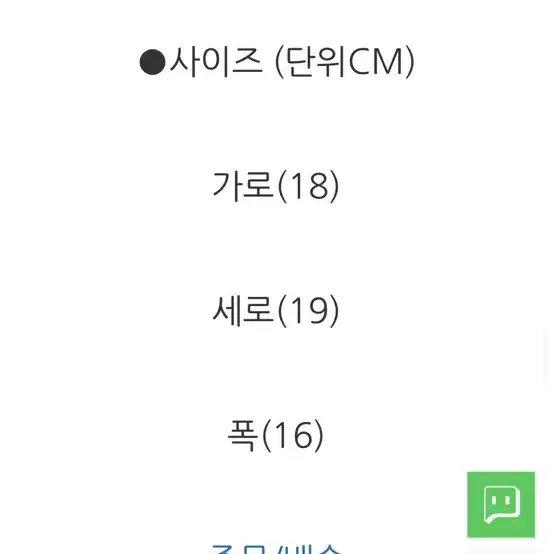Screen dimensions: 554x554
Task: Click the 폭(16) depth measurement line
Action: [x=276, y=435]
